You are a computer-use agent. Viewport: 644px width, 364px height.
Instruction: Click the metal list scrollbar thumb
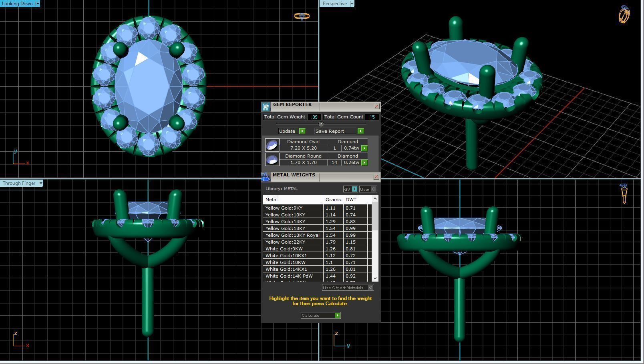pyautogui.click(x=375, y=216)
